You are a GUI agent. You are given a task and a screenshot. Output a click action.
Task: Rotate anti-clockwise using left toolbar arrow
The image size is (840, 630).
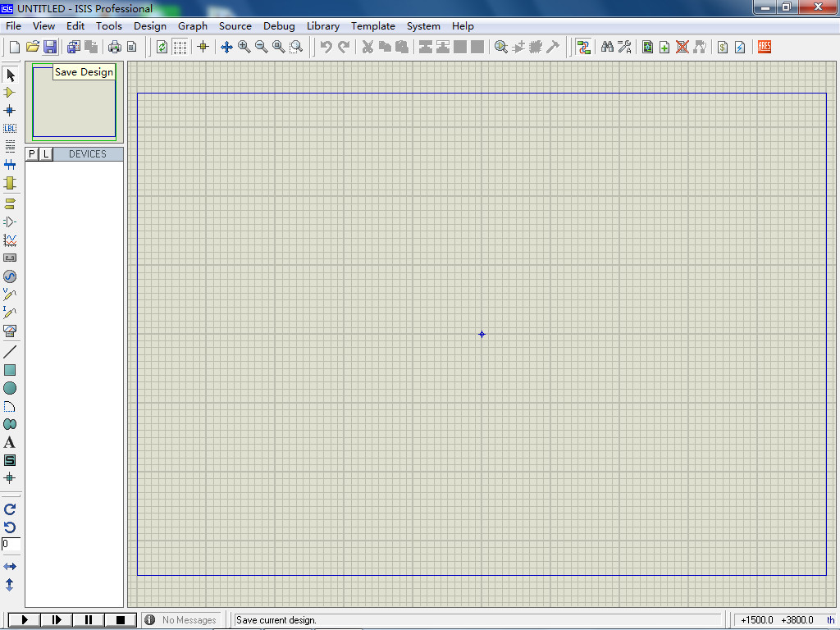tap(10, 527)
